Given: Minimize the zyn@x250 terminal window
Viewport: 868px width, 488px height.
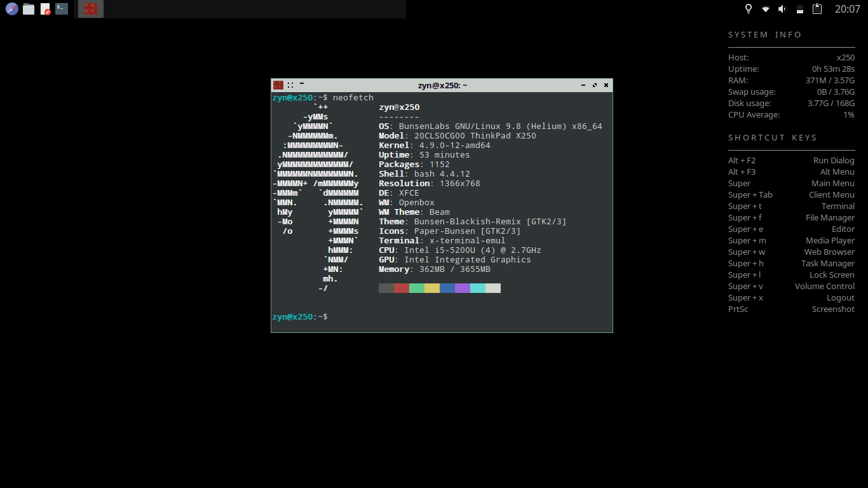Looking at the screenshot, I should tap(583, 85).
